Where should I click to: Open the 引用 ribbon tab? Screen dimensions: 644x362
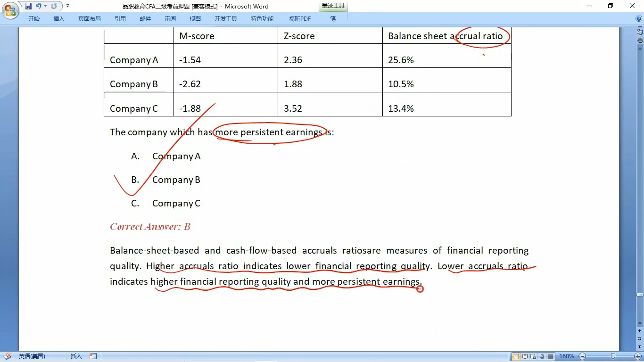120,19
